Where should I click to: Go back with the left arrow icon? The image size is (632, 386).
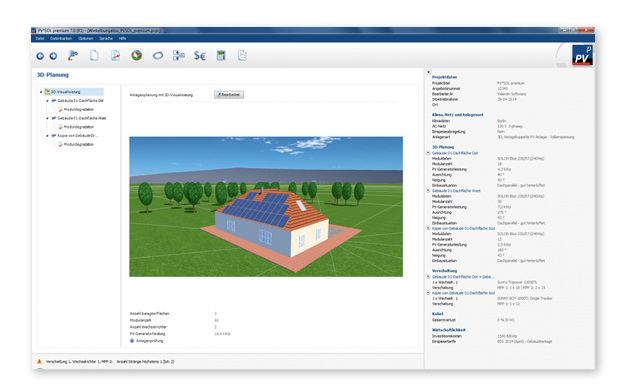pos(40,56)
